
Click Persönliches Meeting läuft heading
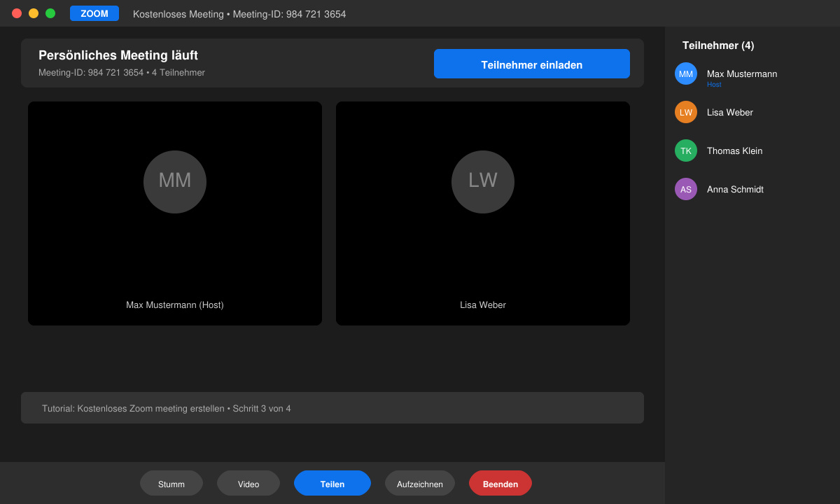(x=118, y=55)
